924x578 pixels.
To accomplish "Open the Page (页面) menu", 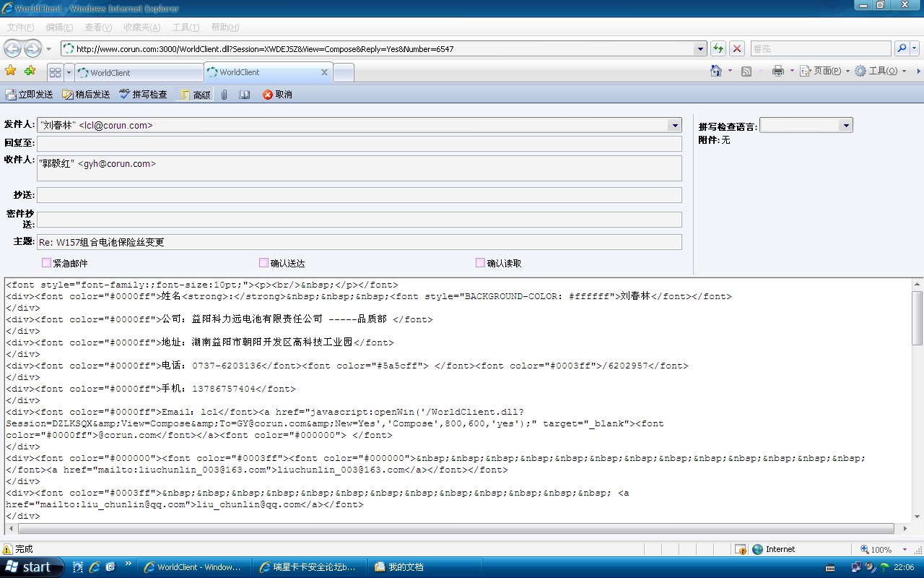I will point(826,71).
